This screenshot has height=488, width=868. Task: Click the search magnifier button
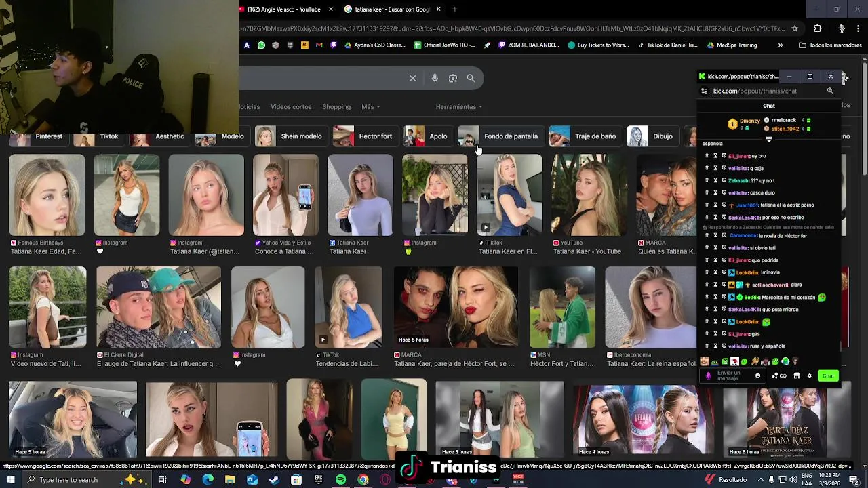tap(471, 78)
